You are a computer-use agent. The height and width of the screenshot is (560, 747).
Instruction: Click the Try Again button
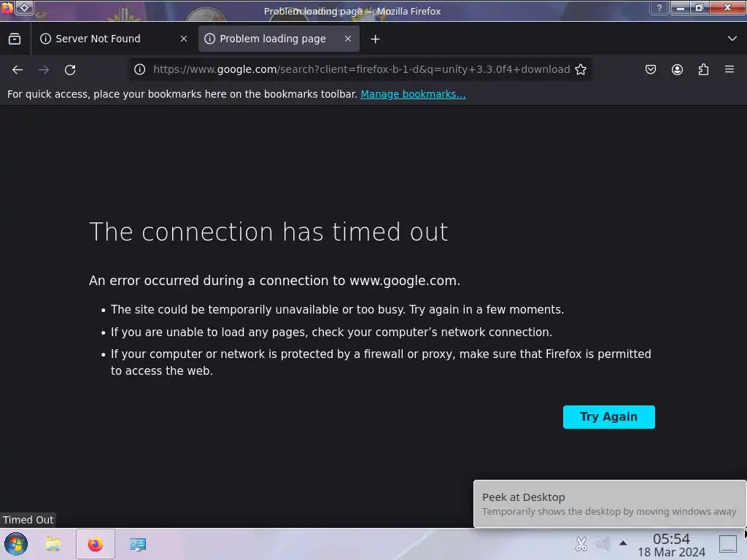[608, 416]
